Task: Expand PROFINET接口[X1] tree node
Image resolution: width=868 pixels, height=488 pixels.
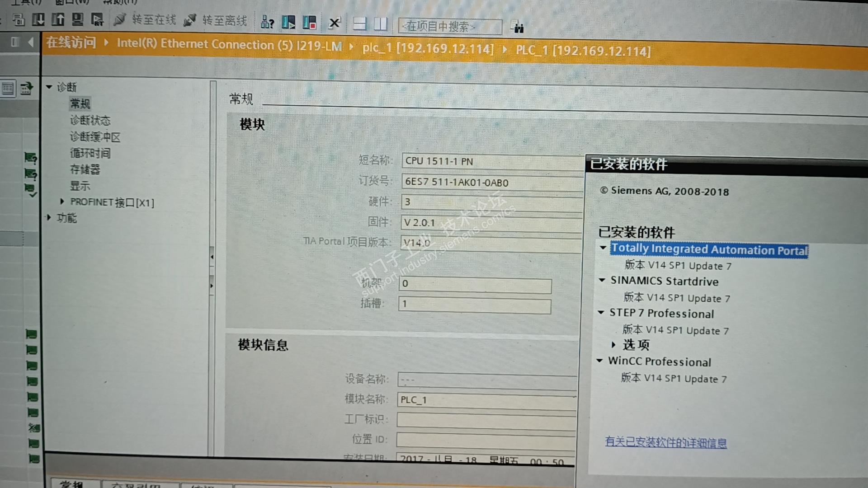Action: coord(62,202)
